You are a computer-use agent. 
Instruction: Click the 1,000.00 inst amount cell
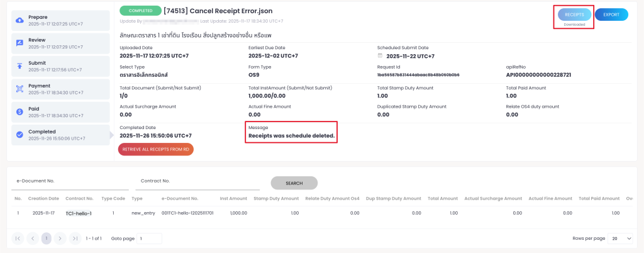click(238, 213)
